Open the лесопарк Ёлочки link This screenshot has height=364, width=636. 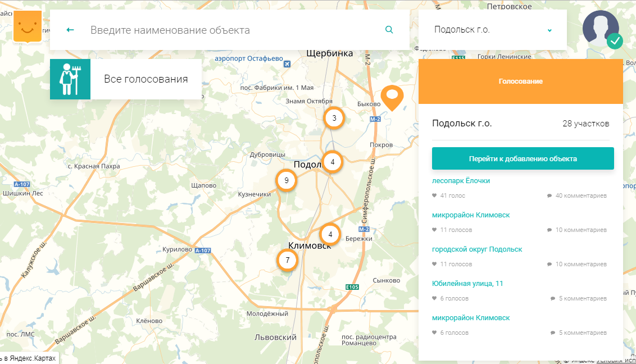(461, 181)
